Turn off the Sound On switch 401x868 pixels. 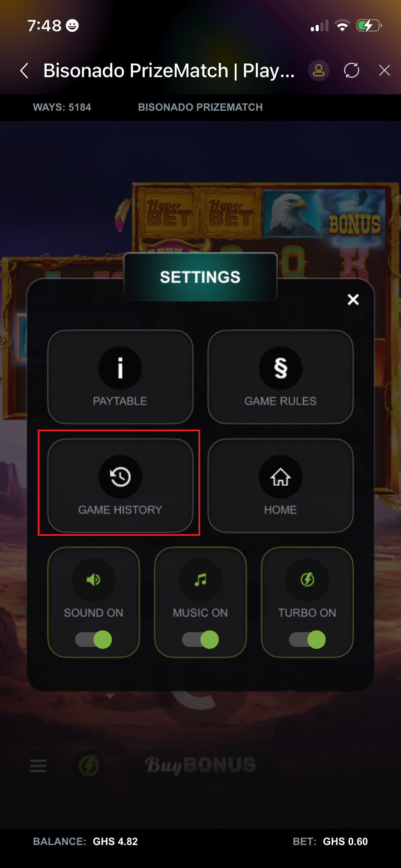[93, 640]
